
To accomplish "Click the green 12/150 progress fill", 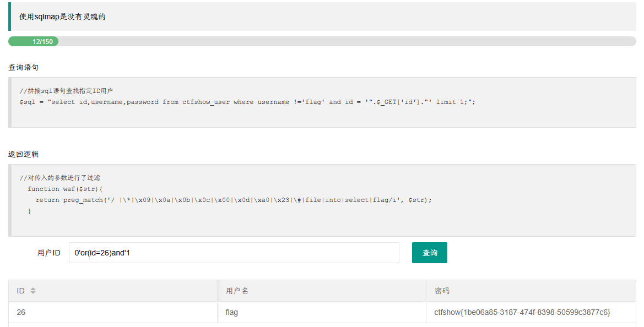I will [33, 41].
